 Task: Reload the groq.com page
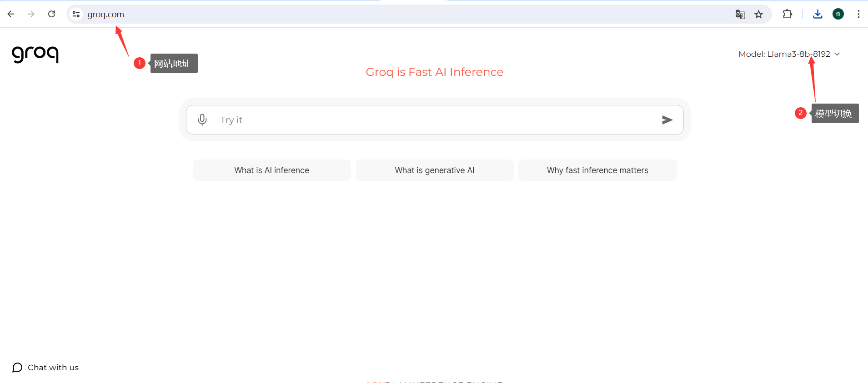point(52,14)
